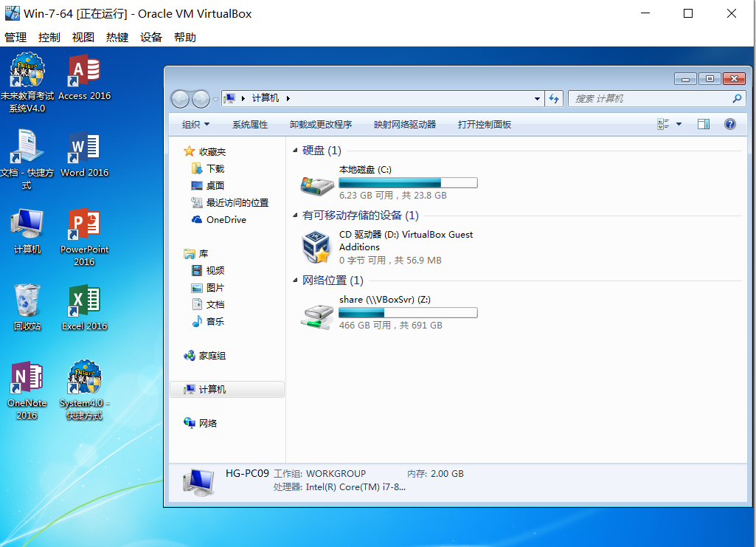Viewport: 756px width, 547px height.
Task: Click the Explorer help question-mark icon
Action: pos(729,123)
